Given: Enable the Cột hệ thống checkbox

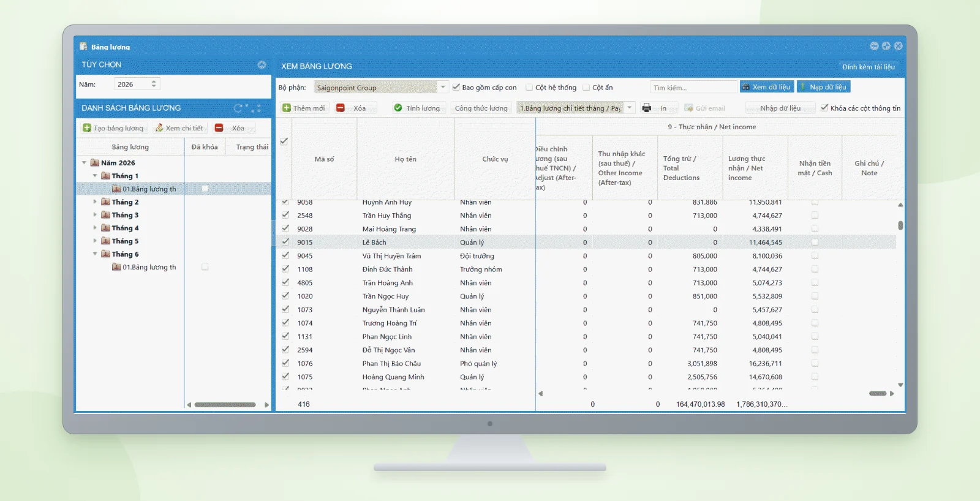Looking at the screenshot, I should click(529, 87).
